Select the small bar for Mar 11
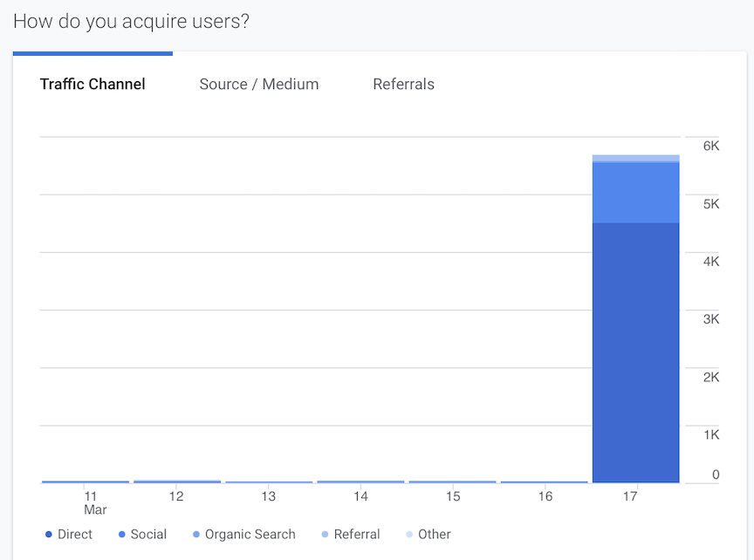 [x=86, y=481]
